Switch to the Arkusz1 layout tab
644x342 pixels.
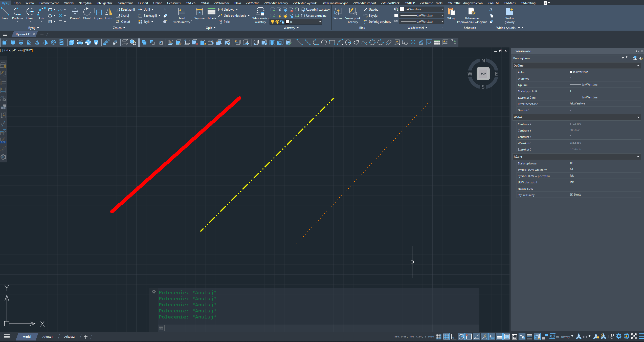click(x=48, y=337)
